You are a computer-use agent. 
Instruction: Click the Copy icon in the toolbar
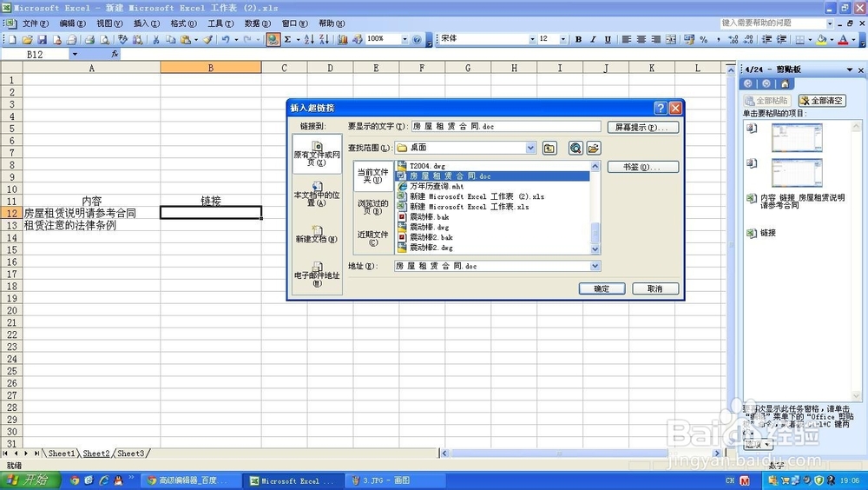[170, 39]
